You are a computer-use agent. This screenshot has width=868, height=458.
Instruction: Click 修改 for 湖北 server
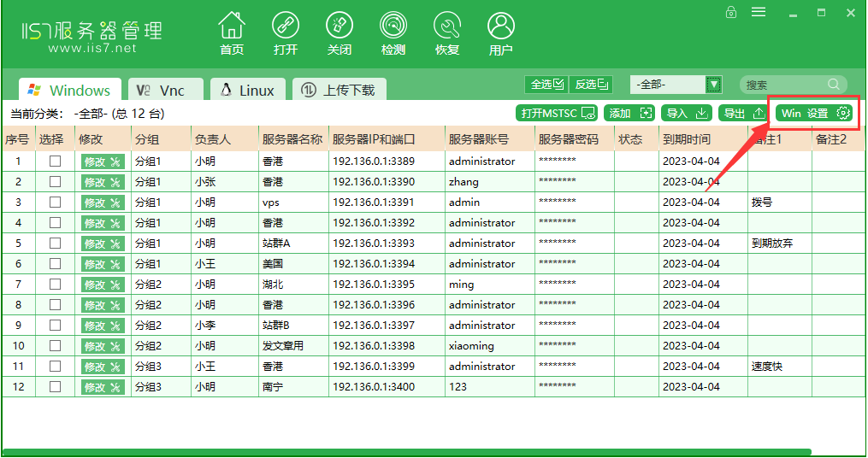(103, 285)
